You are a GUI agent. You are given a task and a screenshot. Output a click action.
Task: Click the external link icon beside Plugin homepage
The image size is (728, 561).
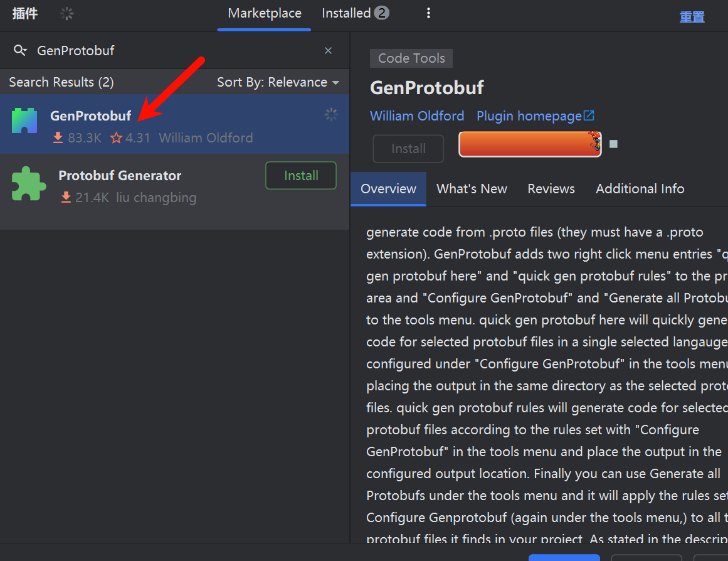tap(589, 116)
